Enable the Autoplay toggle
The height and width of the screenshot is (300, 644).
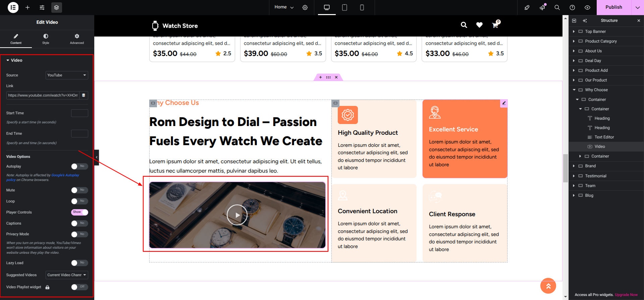tap(79, 166)
